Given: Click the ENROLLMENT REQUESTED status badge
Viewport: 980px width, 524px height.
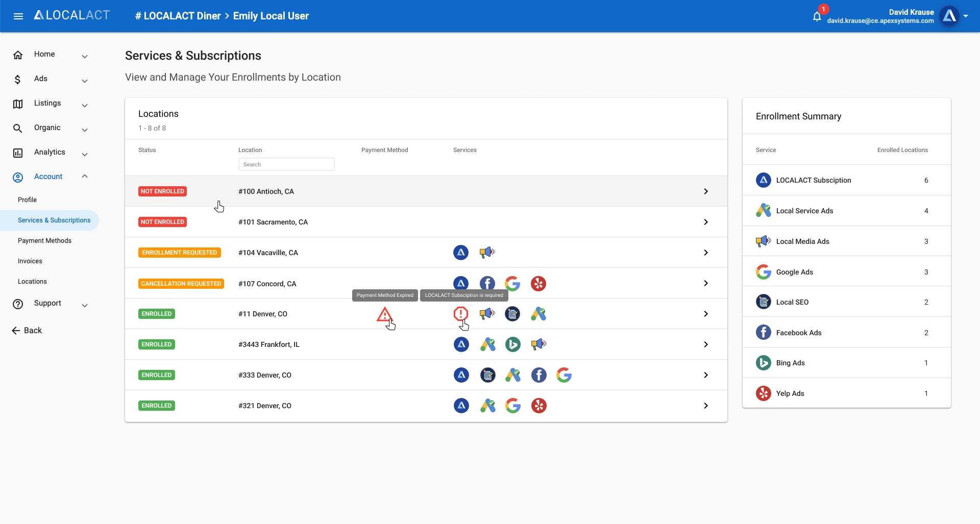Looking at the screenshot, I should click(x=180, y=253).
